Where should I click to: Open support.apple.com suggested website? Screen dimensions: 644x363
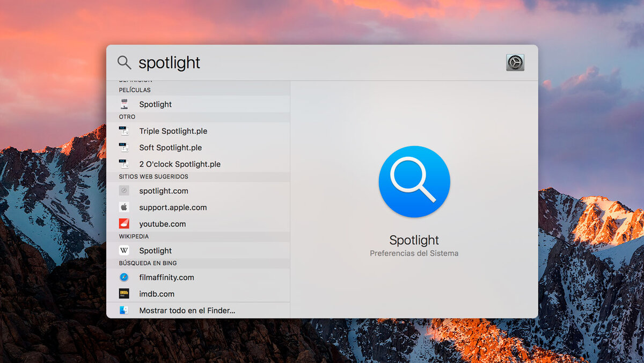click(198, 207)
